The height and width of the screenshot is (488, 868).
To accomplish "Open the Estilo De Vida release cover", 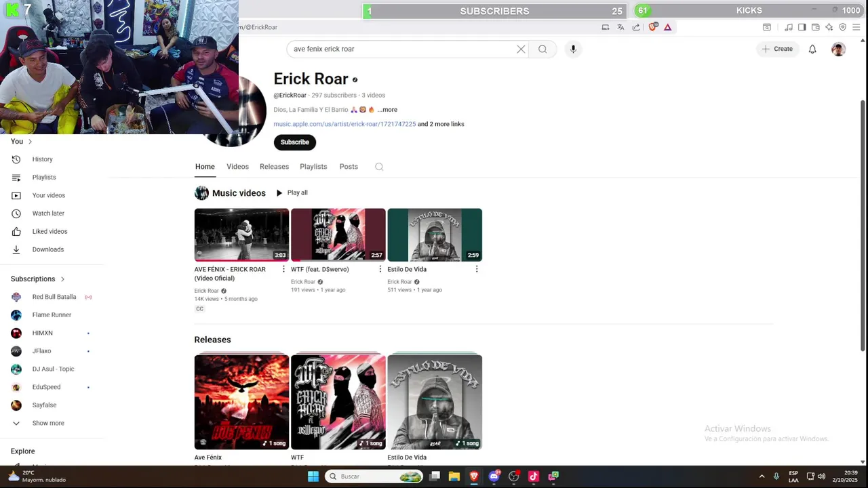I will 435,402.
